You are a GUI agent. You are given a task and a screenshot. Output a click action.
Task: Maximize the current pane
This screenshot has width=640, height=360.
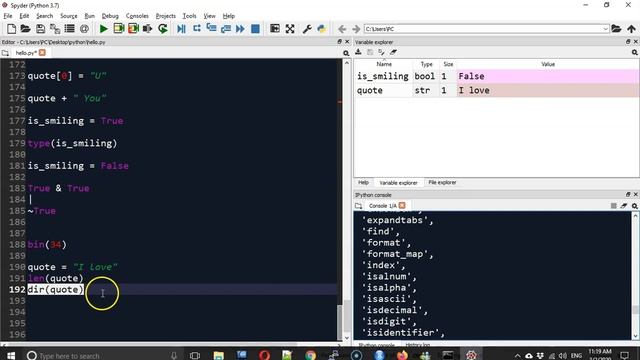coord(275,29)
